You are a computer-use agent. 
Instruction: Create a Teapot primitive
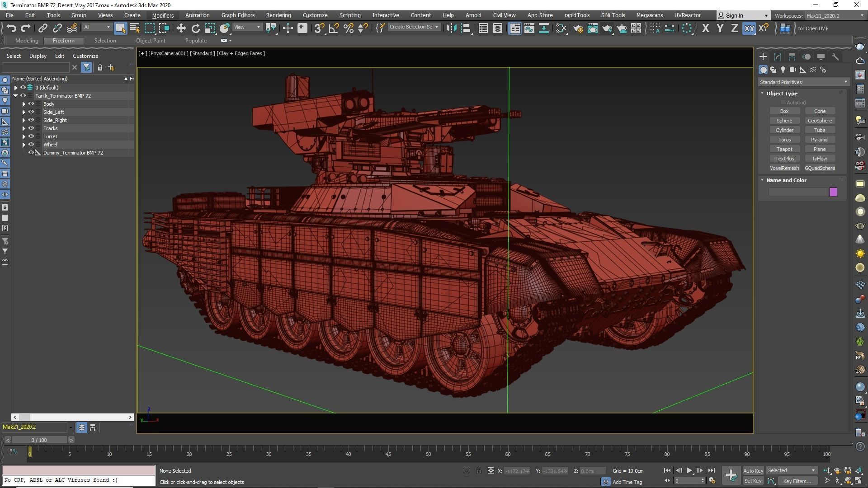click(x=784, y=149)
